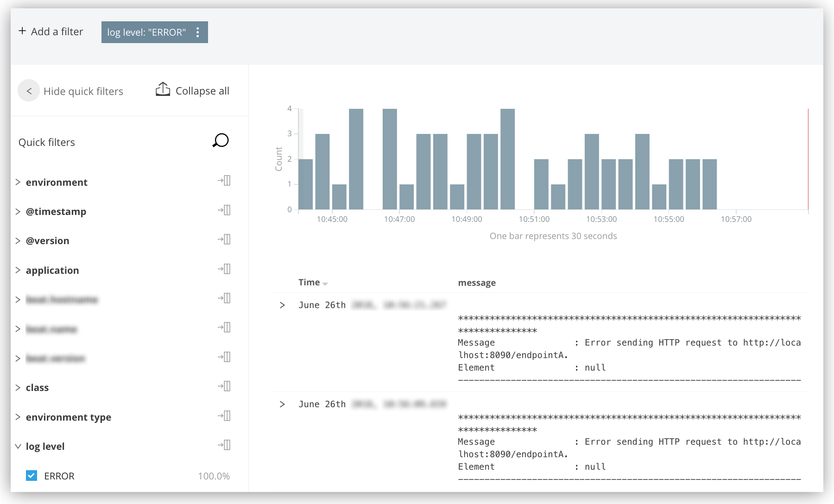This screenshot has height=504, width=834.
Task: Click the column toggle icon next to application
Action: (224, 269)
